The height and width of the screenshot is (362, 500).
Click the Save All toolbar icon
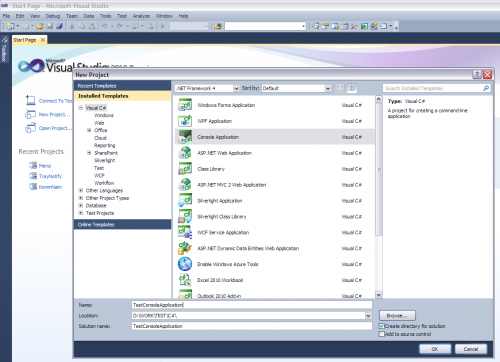pos(59,26)
